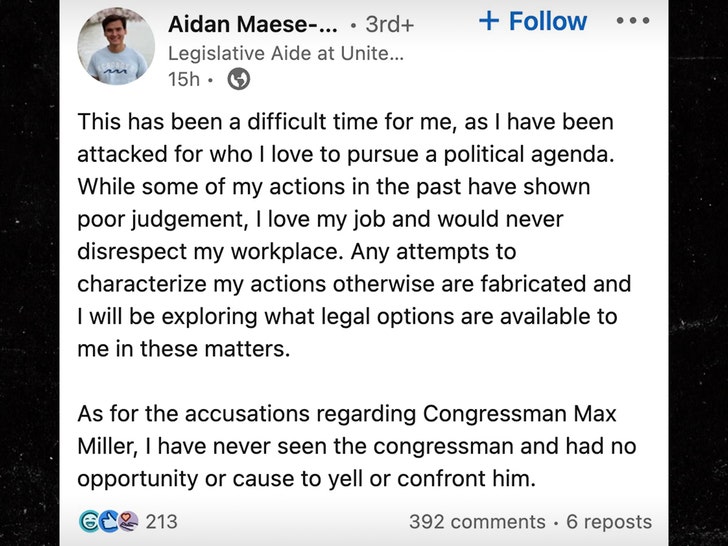This screenshot has width=728, height=546.
Task: Open the 213 reactions count
Action: coord(162,522)
